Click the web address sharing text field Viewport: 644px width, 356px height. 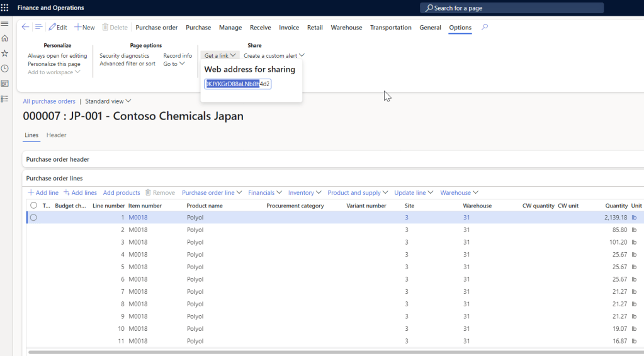[238, 84]
